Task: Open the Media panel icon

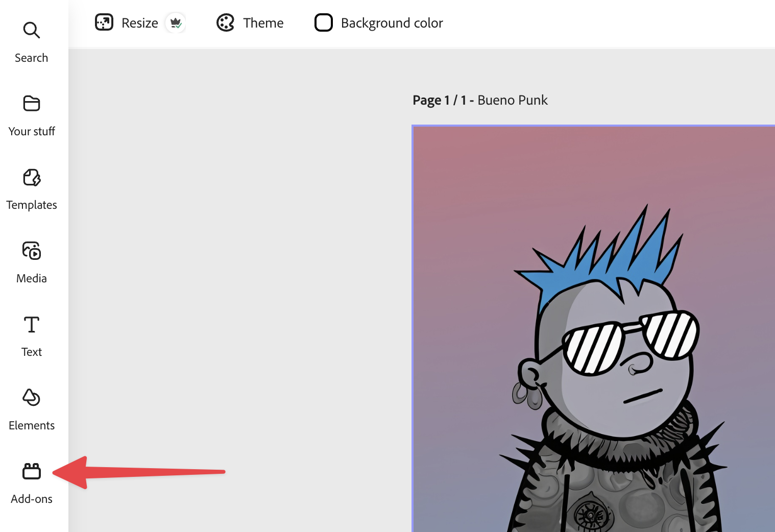Action: click(x=32, y=251)
